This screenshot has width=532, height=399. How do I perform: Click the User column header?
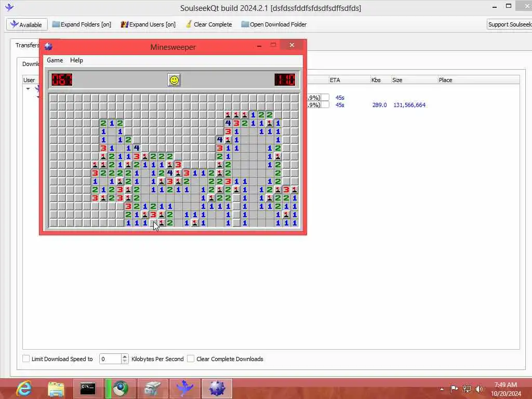click(29, 80)
